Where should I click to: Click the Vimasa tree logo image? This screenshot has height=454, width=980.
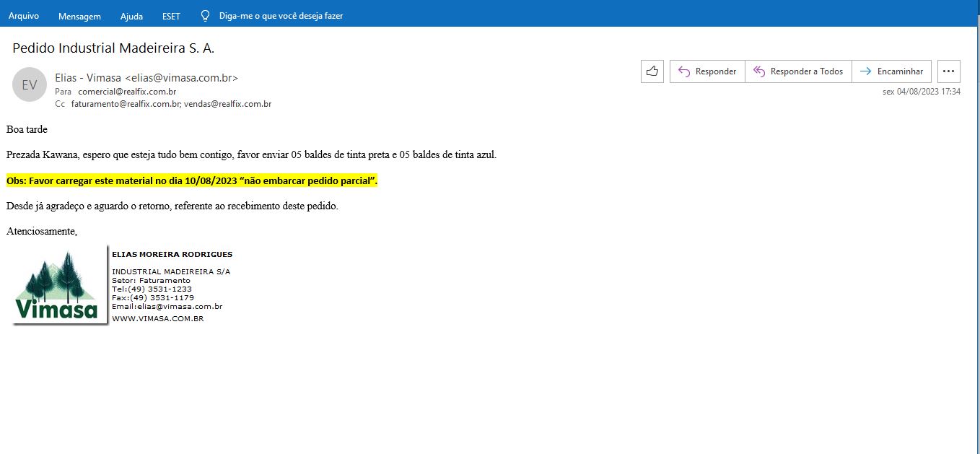57,285
